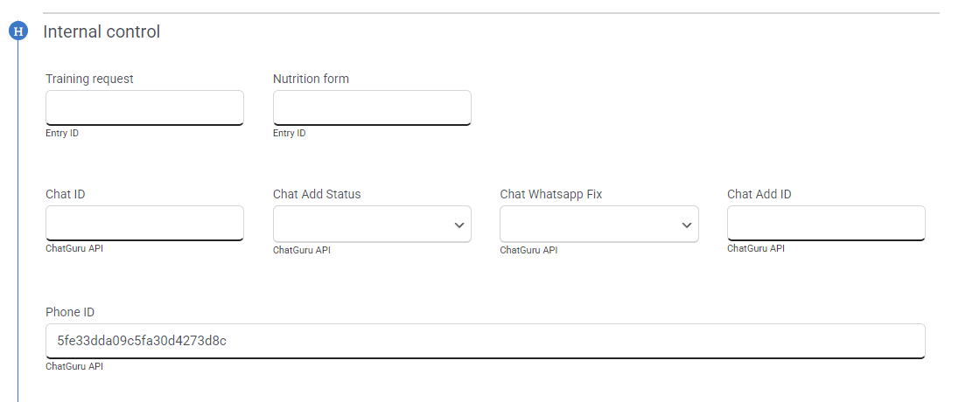Click the Chat Add Status label

pyautogui.click(x=317, y=194)
